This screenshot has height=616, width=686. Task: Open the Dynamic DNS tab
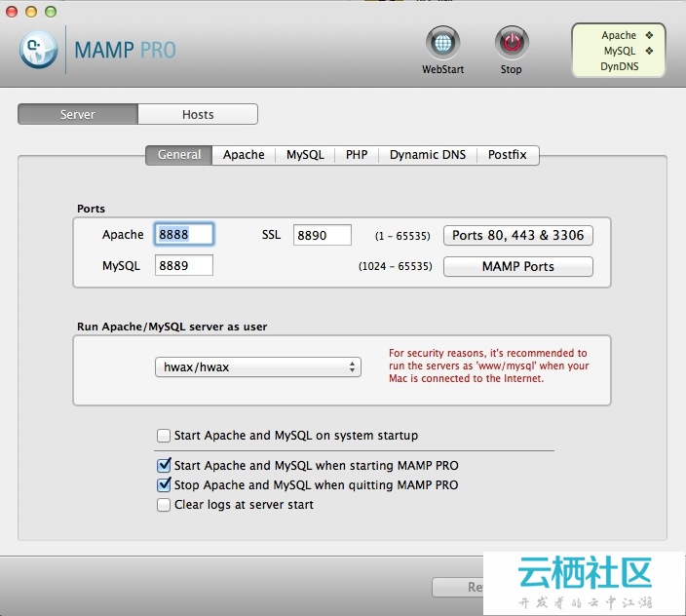coord(428,155)
